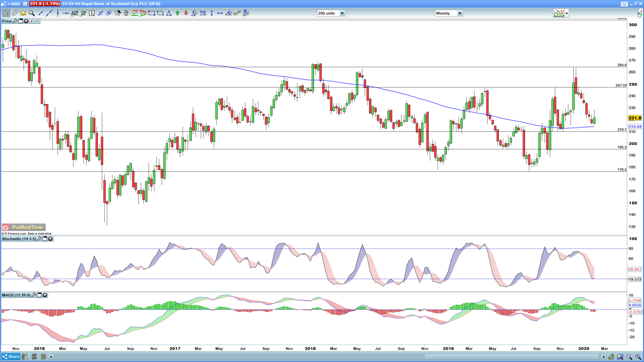Open the Price panel settings wrench

(x=16, y=21)
